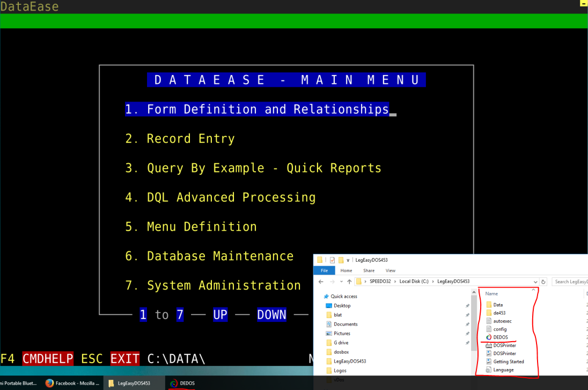Viewport: 588px width, 390px height.
Task: Unpin Documents using its pin icon
Action: (467, 324)
